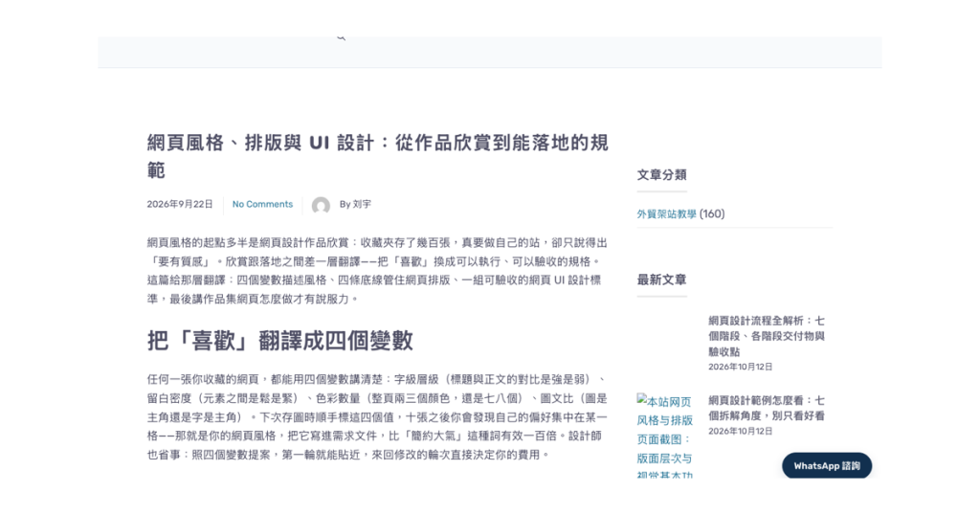Screen dimensions: 980x515
Task: Open the No Comments link
Action: (262, 205)
